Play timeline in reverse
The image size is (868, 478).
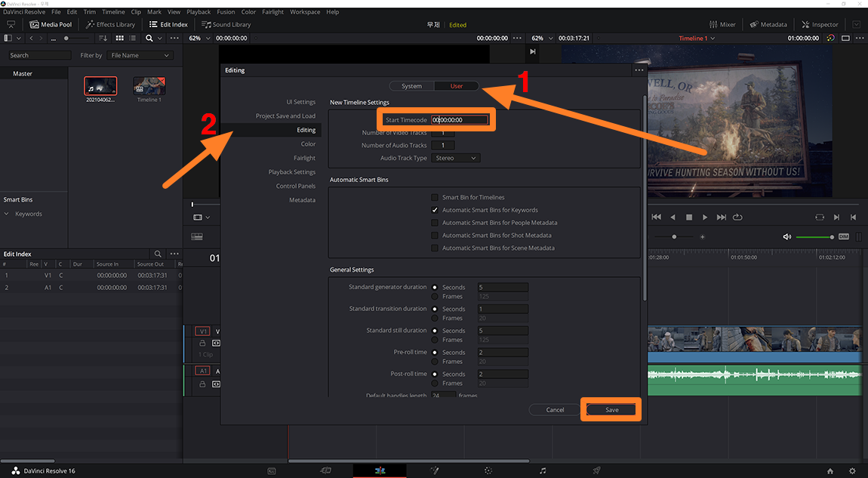coord(673,217)
